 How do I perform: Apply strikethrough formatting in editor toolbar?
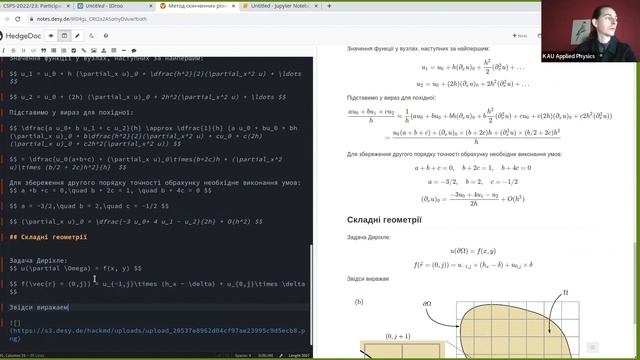(13, 51)
